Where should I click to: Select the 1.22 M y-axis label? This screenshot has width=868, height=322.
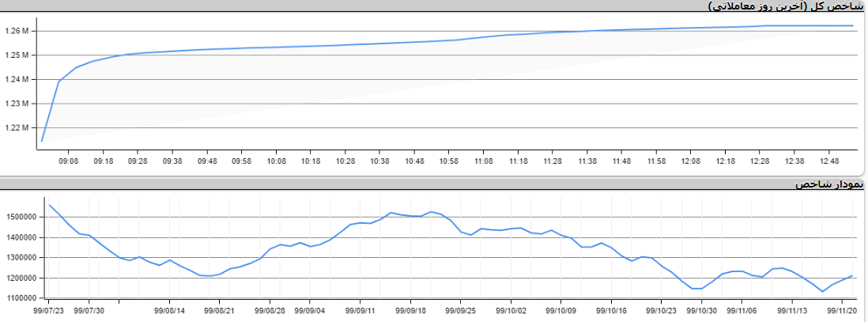(x=17, y=128)
